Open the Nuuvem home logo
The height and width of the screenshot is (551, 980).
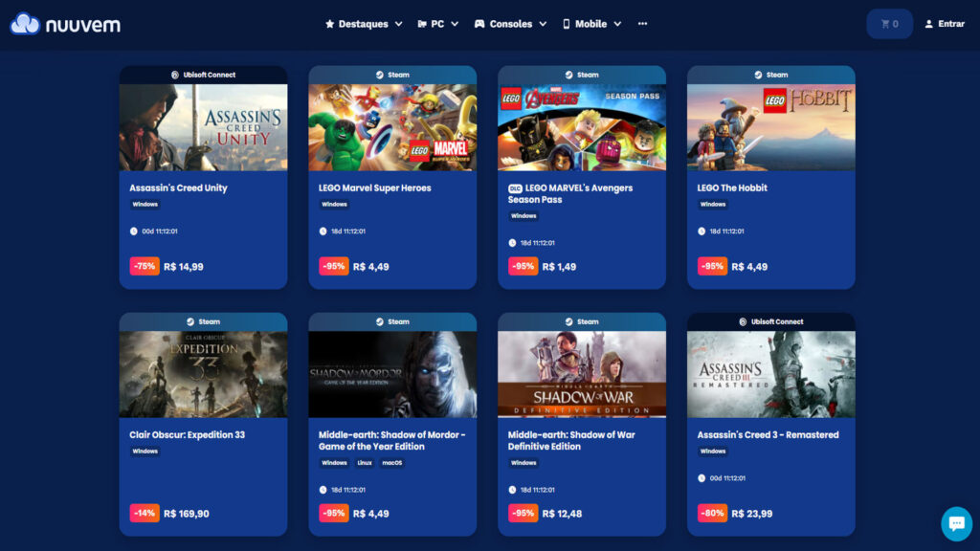65,24
